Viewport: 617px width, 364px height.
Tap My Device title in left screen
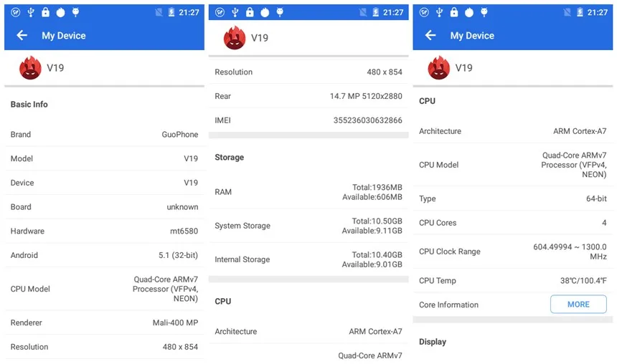[64, 36]
